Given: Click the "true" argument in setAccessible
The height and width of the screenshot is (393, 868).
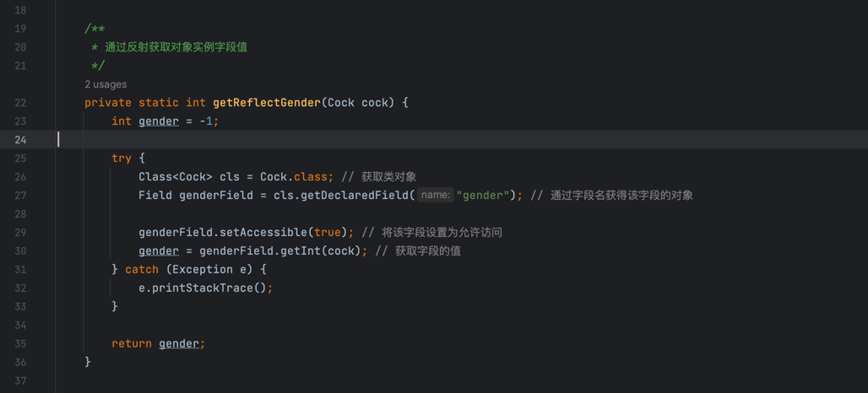Looking at the screenshot, I should point(328,233).
